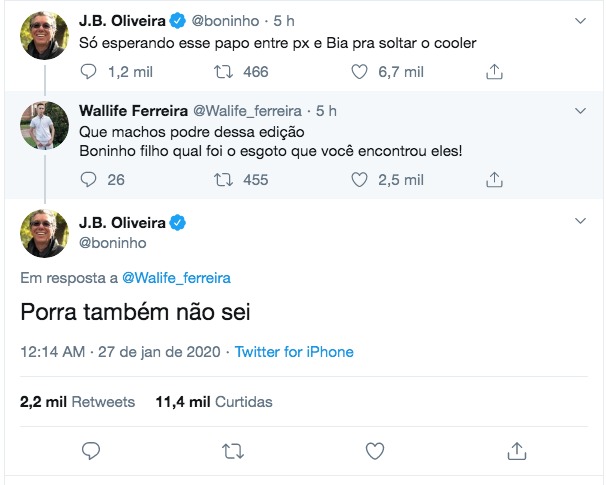Image resolution: width=606 pixels, height=485 pixels.
Task: View the 2,2 mil Retweets list
Action: click(77, 402)
